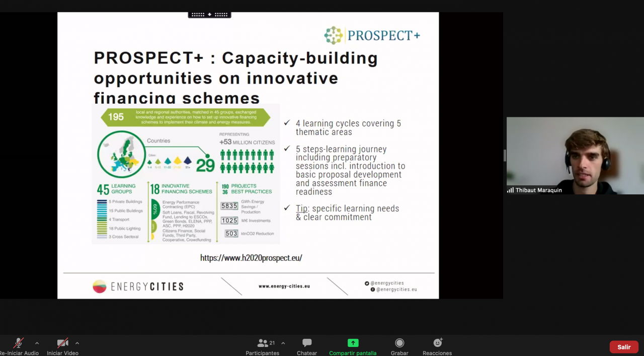Expand audio options arrow beside Re-Iniciar Audio
Viewport: 644px width, 356px height.
[x=37, y=343]
